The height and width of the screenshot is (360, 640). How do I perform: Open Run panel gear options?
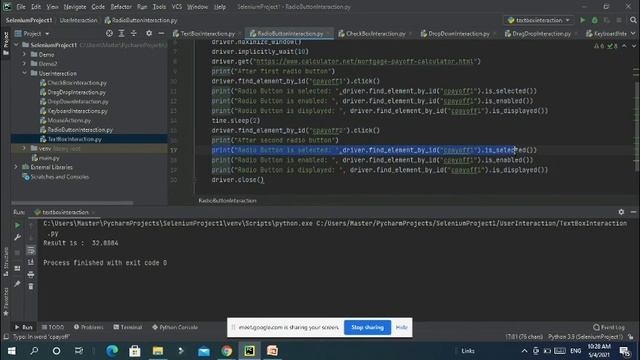[x=621, y=212]
